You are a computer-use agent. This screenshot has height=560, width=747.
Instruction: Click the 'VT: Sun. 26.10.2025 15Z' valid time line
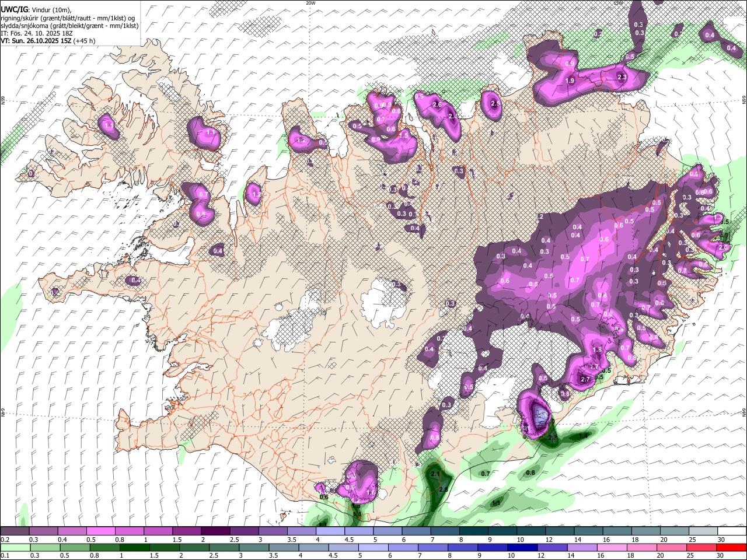(x=37, y=41)
